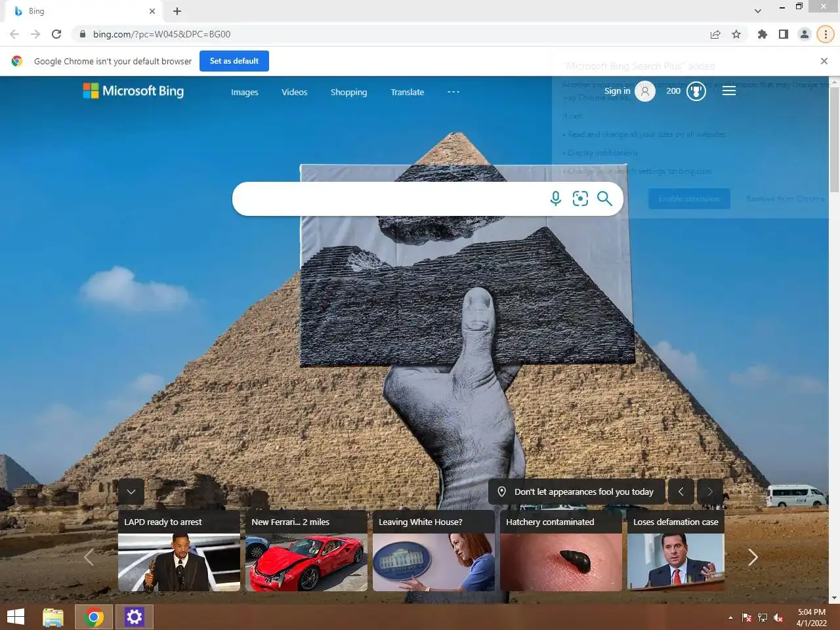The height and width of the screenshot is (630, 840).
Task: Open the Bing hamburger menu
Action: coord(729,91)
